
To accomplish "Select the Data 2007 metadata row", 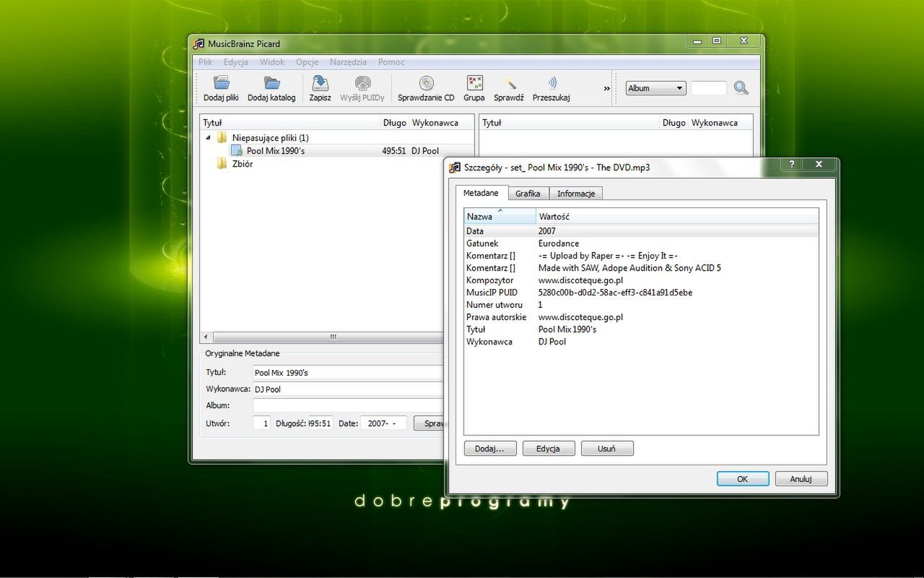I will 641,231.
